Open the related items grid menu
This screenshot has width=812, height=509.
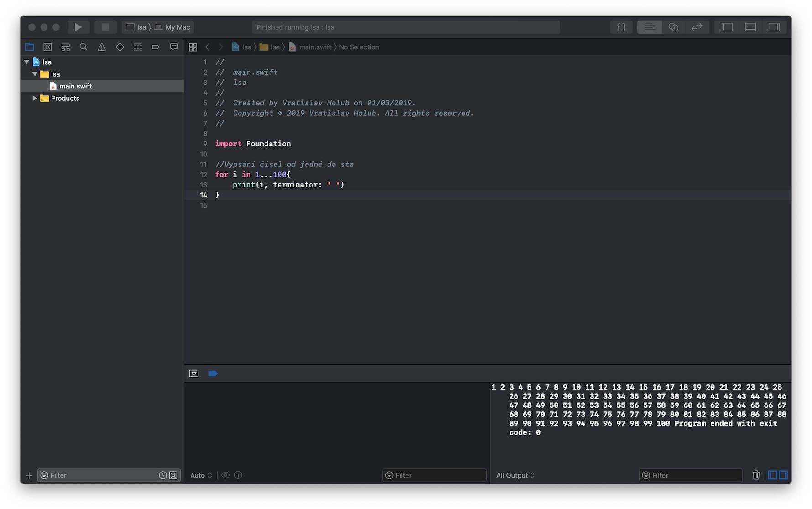(193, 47)
